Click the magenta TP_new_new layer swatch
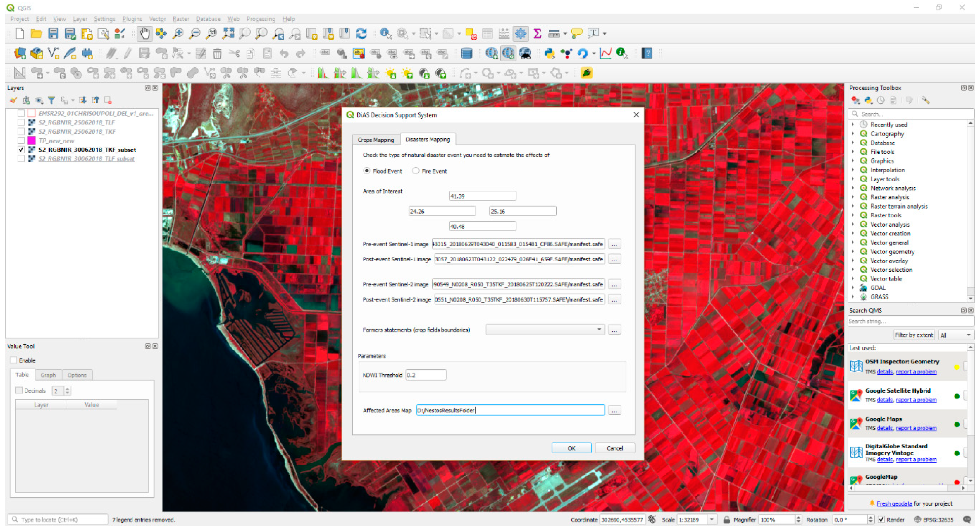 coord(32,141)
